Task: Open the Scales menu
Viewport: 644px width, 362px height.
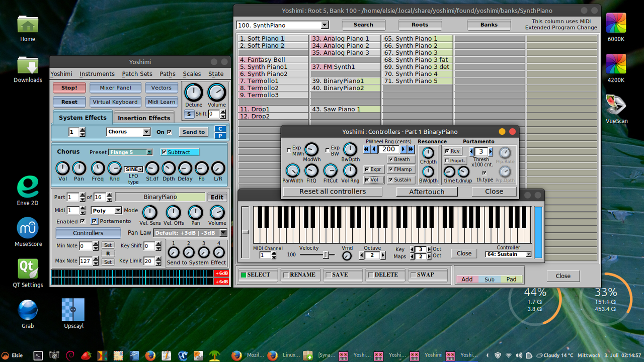Action: (x=192, y=74)
